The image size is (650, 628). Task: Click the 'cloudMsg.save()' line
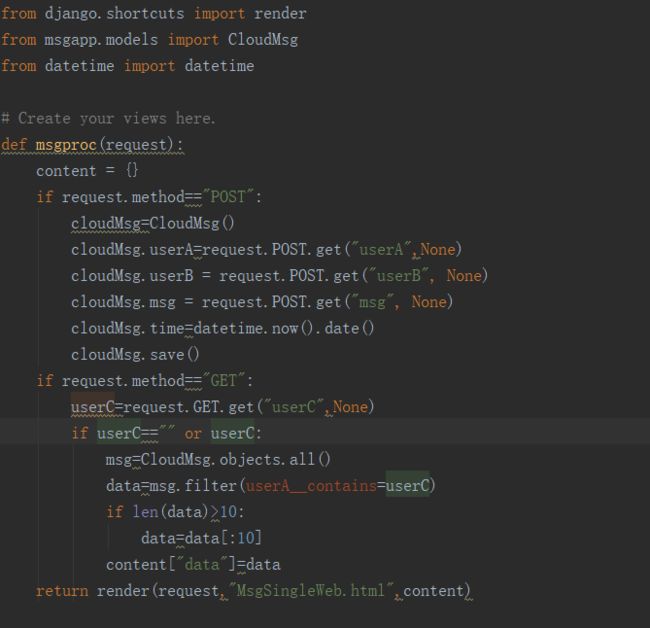click(135, 354)
